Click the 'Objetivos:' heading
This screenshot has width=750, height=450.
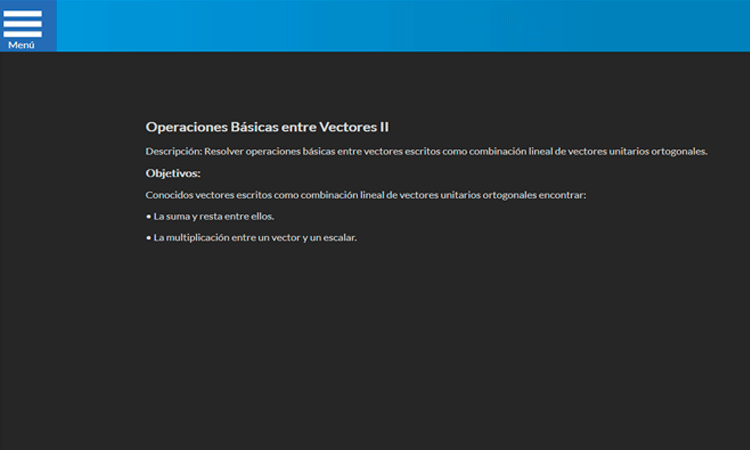[173, 173]
